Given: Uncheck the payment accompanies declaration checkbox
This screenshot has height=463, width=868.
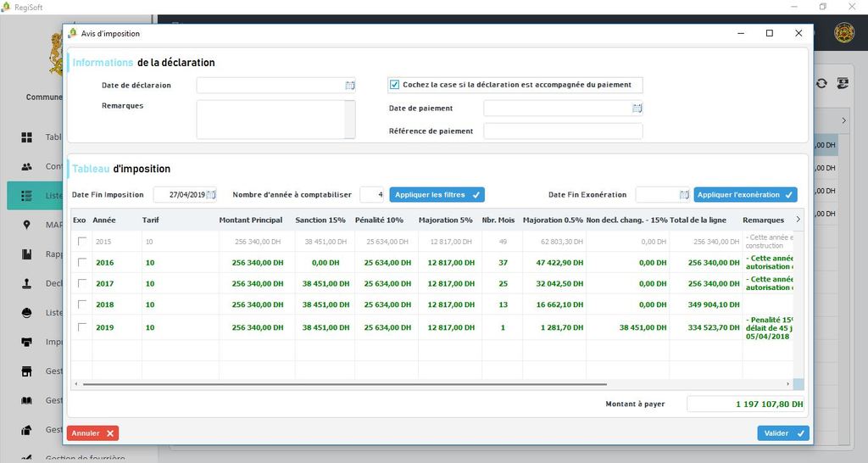Looking at the screenshot, I should coord(394,85).
